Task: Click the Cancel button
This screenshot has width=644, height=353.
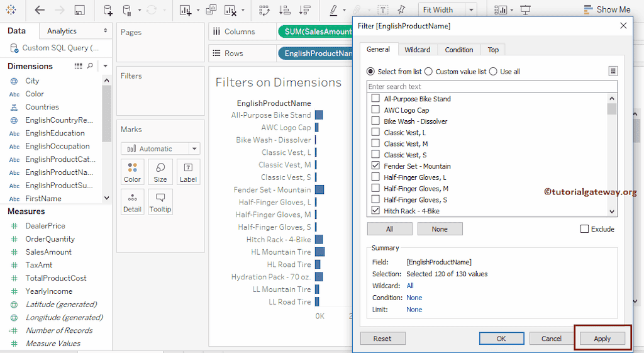Action: point(551,339)
